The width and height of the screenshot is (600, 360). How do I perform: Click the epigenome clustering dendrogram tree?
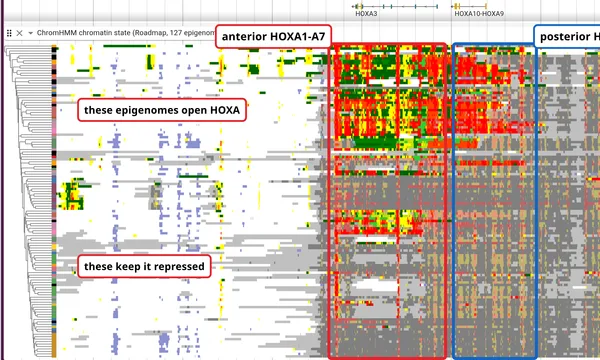coord(29,202)
